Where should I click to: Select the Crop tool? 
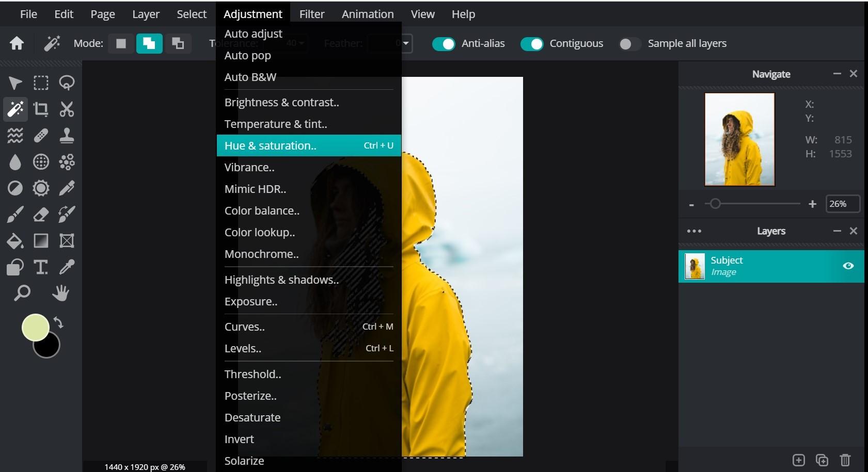[x=41, y=109]
